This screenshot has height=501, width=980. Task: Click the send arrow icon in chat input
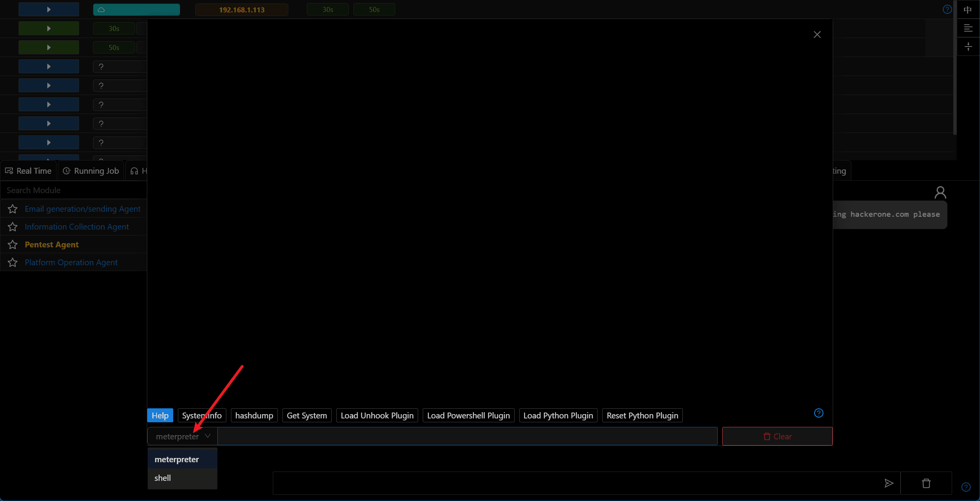tap(889, 483)
